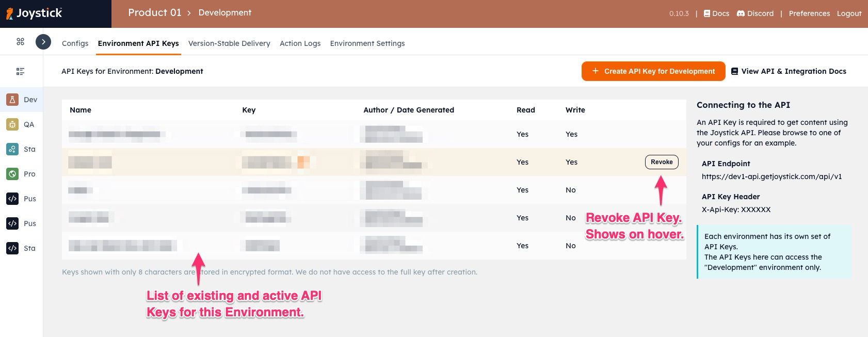Click the Read column header
The height and width of the screenshot is (337, 868).
[x=526, y=110]
